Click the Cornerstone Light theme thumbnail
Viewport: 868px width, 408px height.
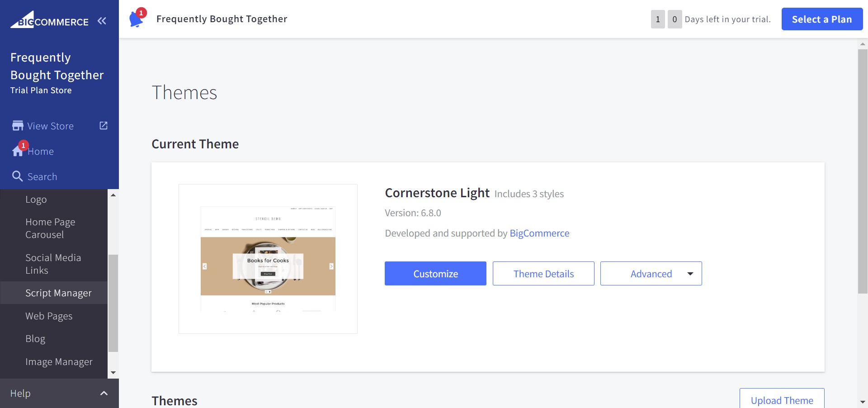coord(268,259)
